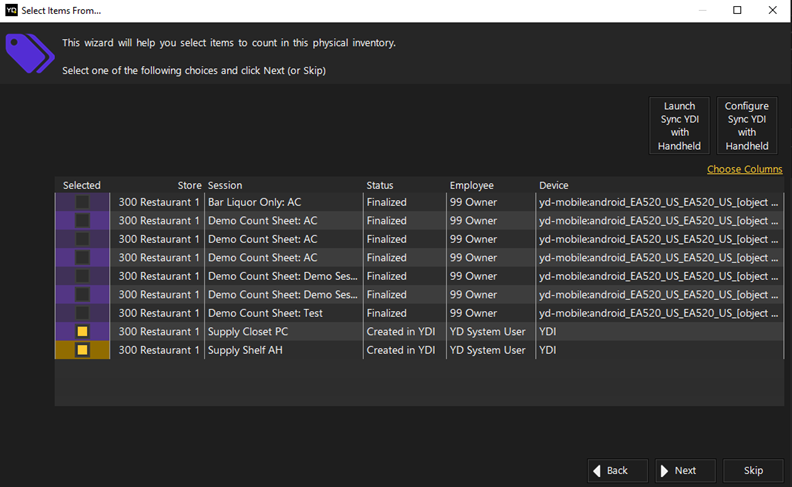This screenshot has height=487, width=792.
Task: Sort by the Session column header
Action: (225, 185)
